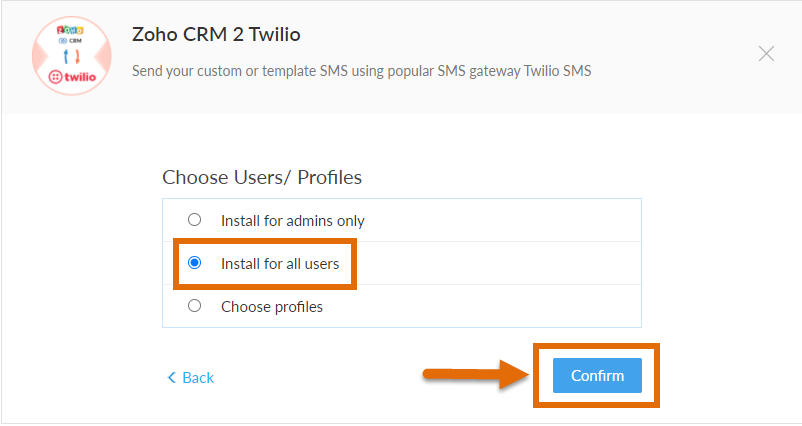The image size is (802, 426).
Task: Click the Zoho badge atop the logo
Action: pos(71,30)
